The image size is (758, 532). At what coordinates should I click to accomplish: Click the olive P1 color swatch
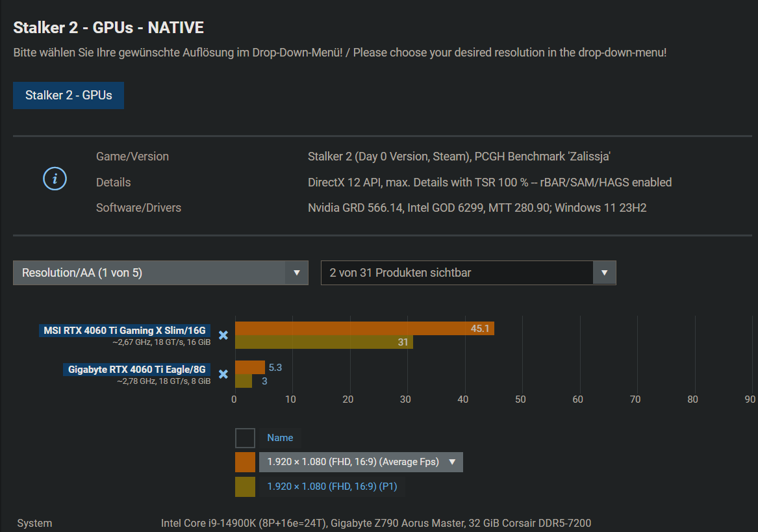click(245, 486)
